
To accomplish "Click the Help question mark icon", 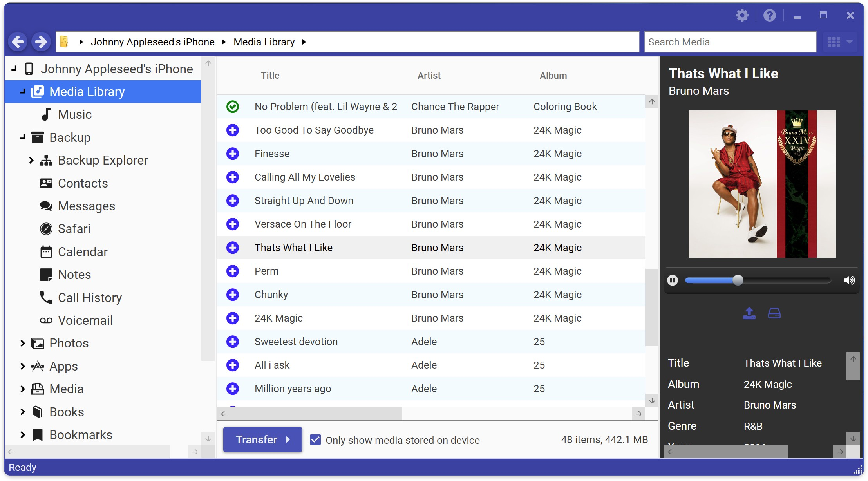I will (769, 16).
